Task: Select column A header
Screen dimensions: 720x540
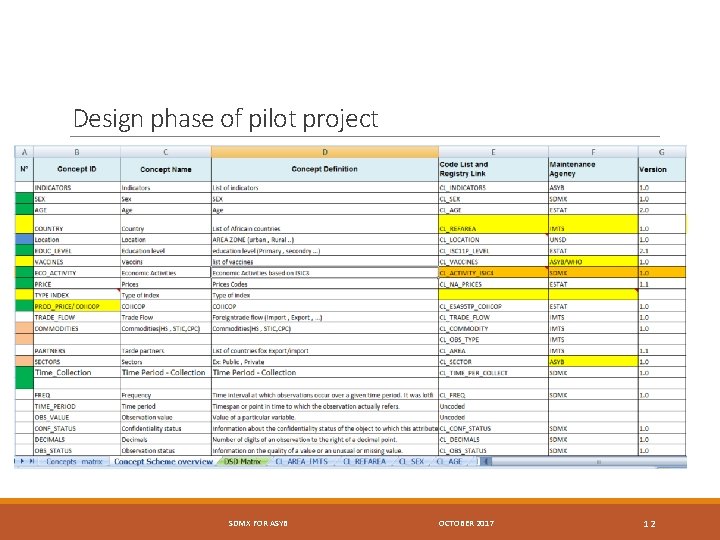Action: (24, 152)
